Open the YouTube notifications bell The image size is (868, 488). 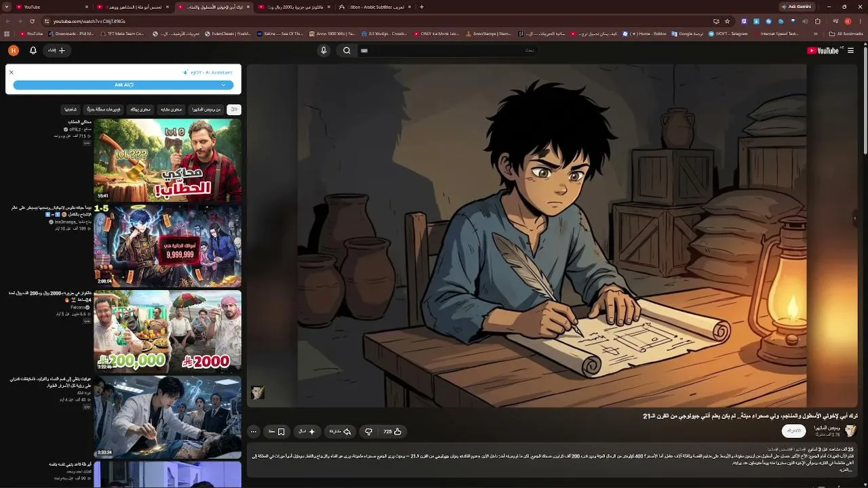(x=33, y=50)
